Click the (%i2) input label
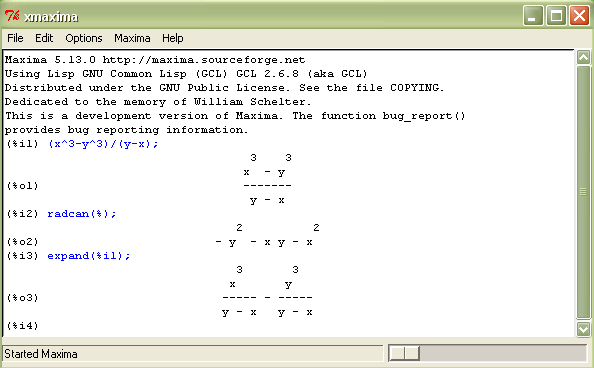The height and width of the screenshot is (368, 594). 23,214
